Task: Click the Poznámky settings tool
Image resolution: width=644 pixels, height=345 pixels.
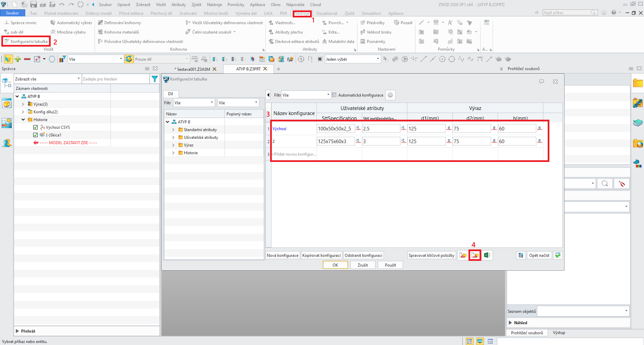Action: pos(373,42)
